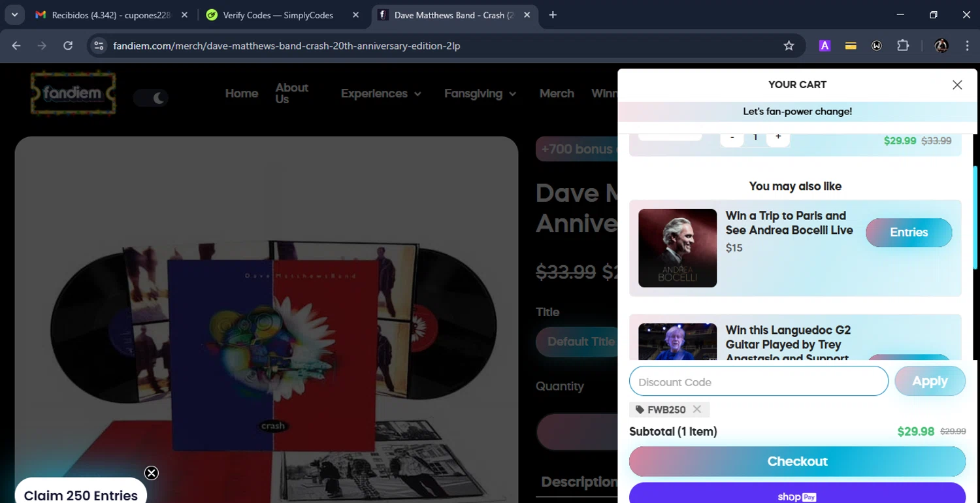Open the Andrea Bocelli thumbnail
This screenshot has height=503, width=980.
(678, 248)
